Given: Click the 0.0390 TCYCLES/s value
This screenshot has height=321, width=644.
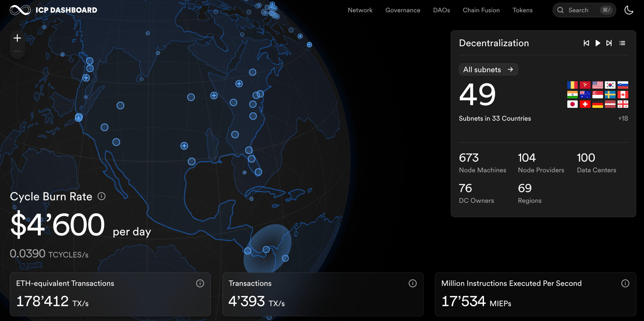Looking at the screenshot, I should point(49,254).
